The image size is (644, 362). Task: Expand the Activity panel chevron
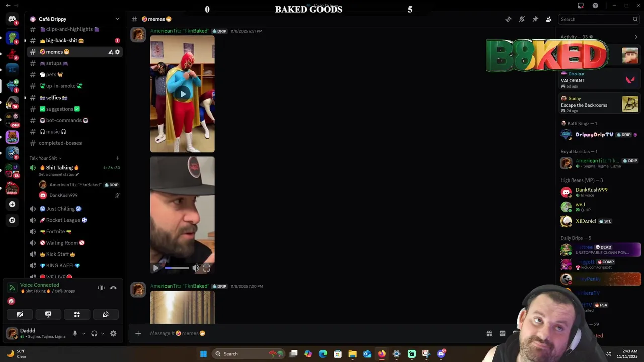pos(636,37)
